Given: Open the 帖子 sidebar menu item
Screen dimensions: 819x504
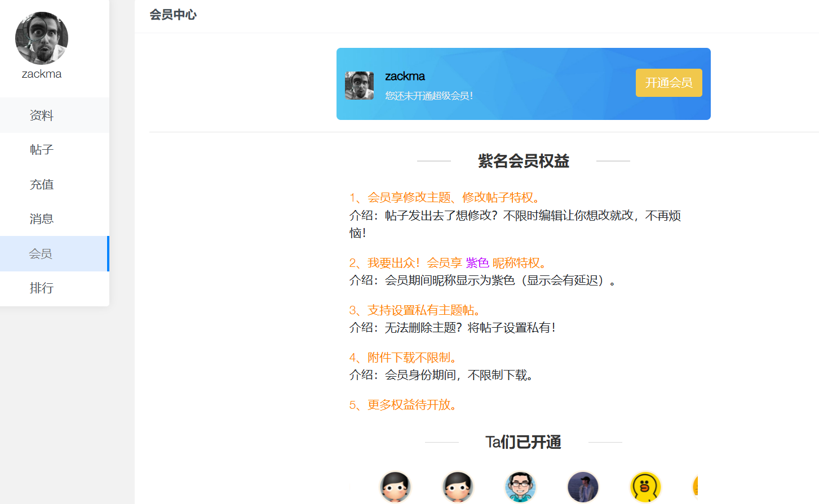Looking at the screenshot, I should (x=55, y=150).
